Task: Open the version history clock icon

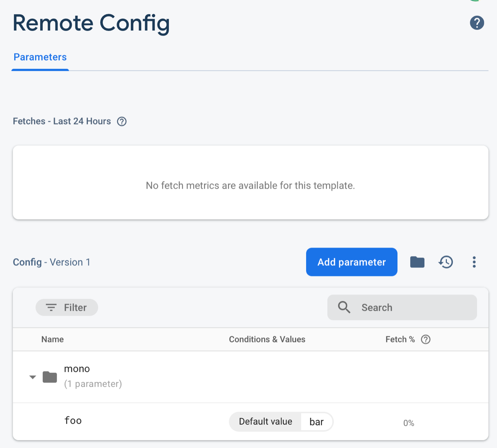Action: (x=446, y=262)
